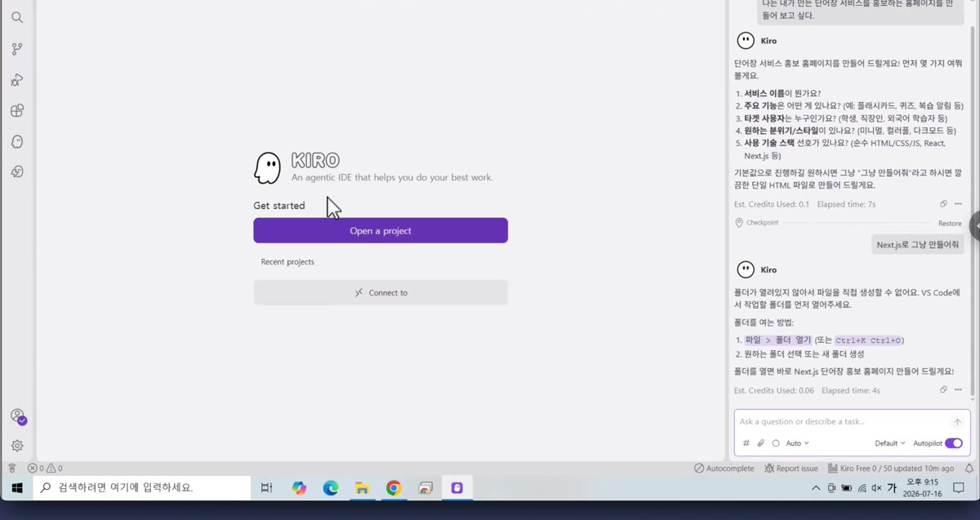The width and height of the screenshot is (980, 520).
Task: Show errors and warnings count
Action: [x=45, y=469]
